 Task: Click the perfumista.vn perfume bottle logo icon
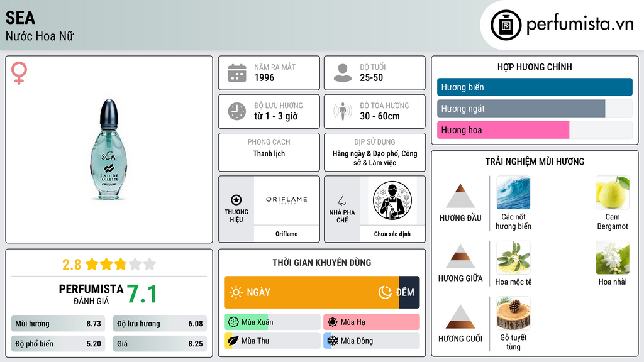tap(506, 25)
